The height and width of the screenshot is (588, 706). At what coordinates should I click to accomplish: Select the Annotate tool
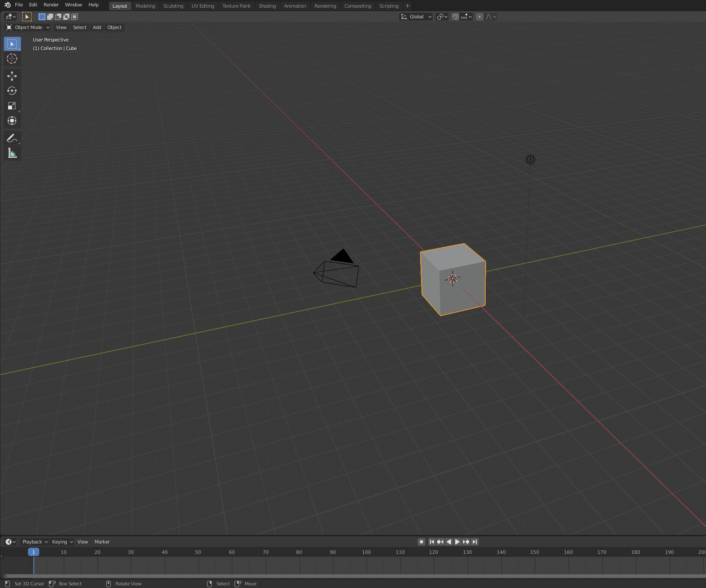point(12,138)
